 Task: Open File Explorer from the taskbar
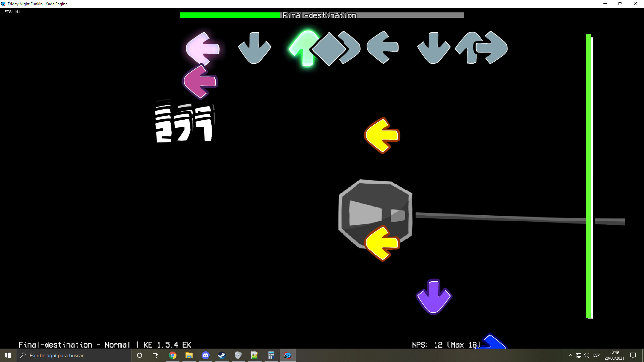(189, 355)
